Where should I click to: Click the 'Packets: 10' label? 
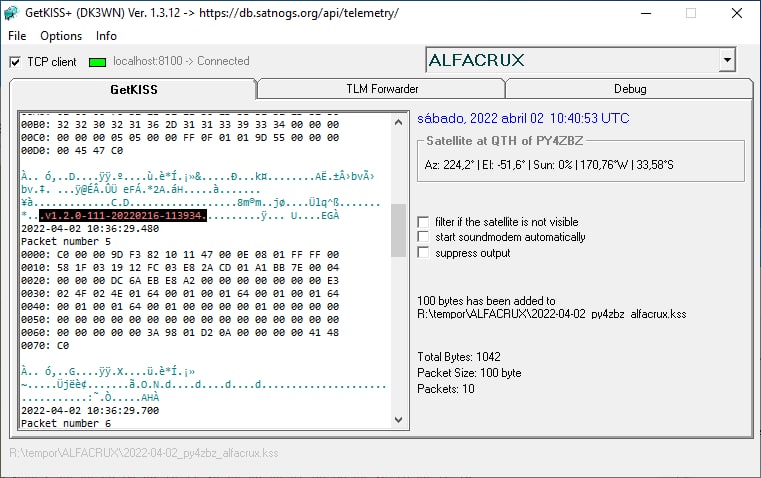pyautogui.click(x=446, y=389)
